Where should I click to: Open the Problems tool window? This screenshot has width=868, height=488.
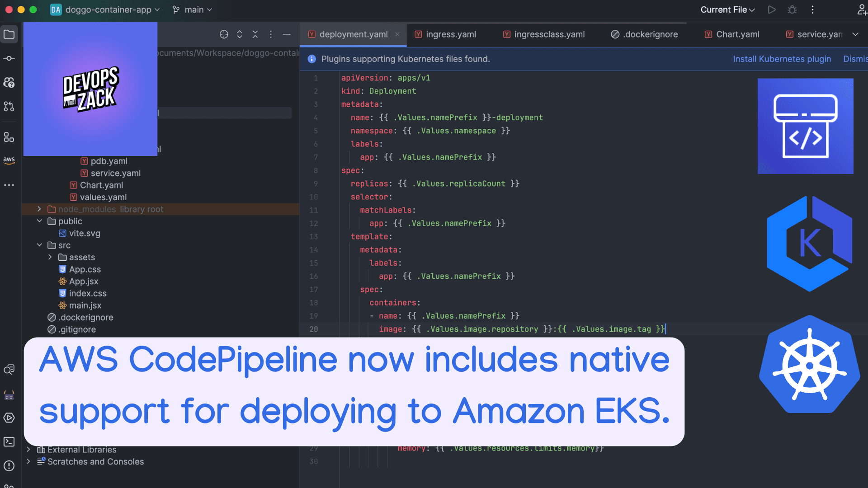pyautogui.click(x=9, y=465)
